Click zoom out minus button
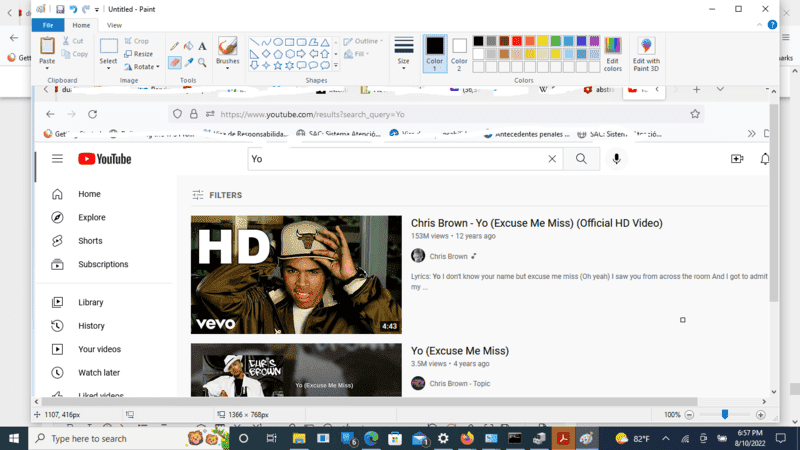 coord(689,415)
